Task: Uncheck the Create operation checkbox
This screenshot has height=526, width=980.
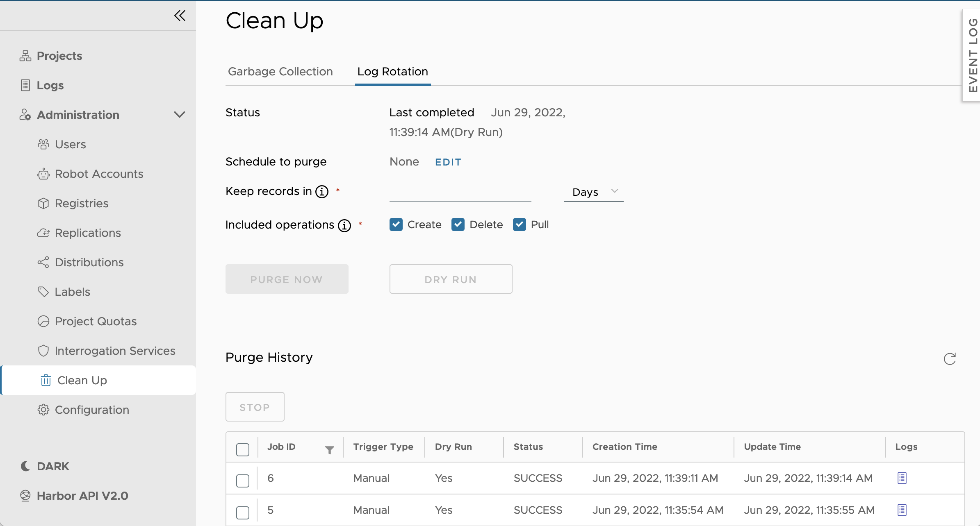Action: point(396,224)
